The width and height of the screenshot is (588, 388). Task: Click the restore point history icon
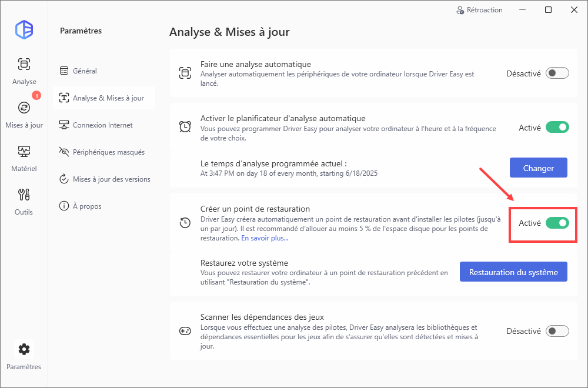[x=185, y=223]
